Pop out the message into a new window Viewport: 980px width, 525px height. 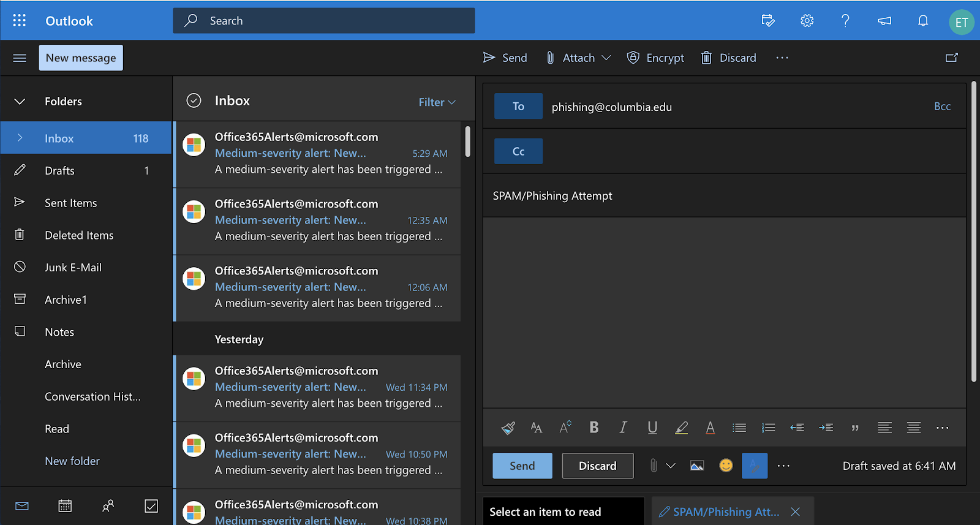click(952, 58)
